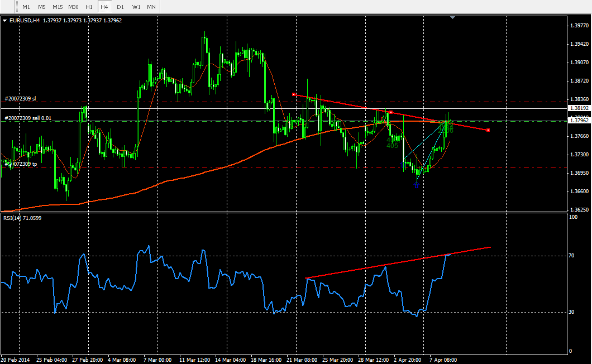
Task: Click the '7 Apr 08:00' time label
Action: click(x=443, y=360)
